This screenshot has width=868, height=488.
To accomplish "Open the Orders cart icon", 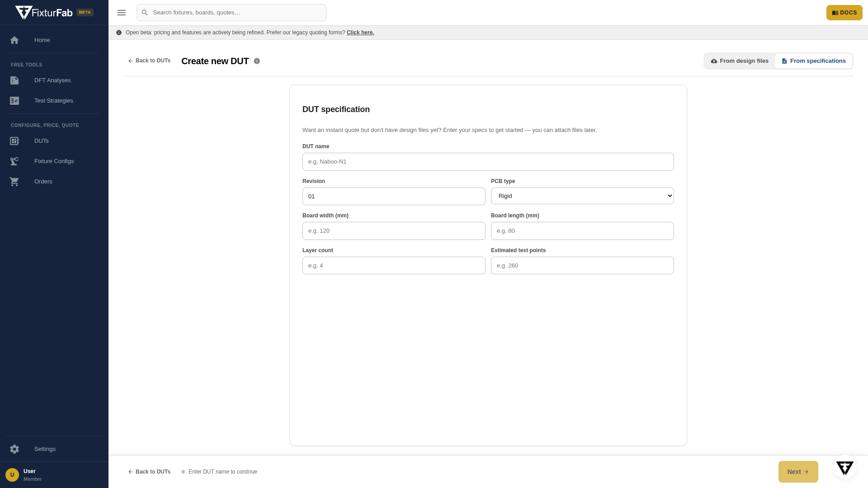I will point(14,182).
